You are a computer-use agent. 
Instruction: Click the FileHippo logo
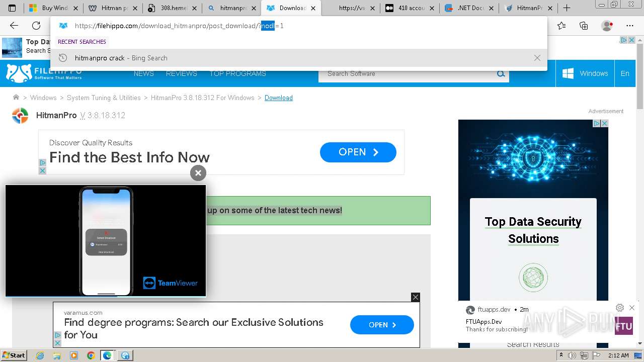tap(44, 73)
